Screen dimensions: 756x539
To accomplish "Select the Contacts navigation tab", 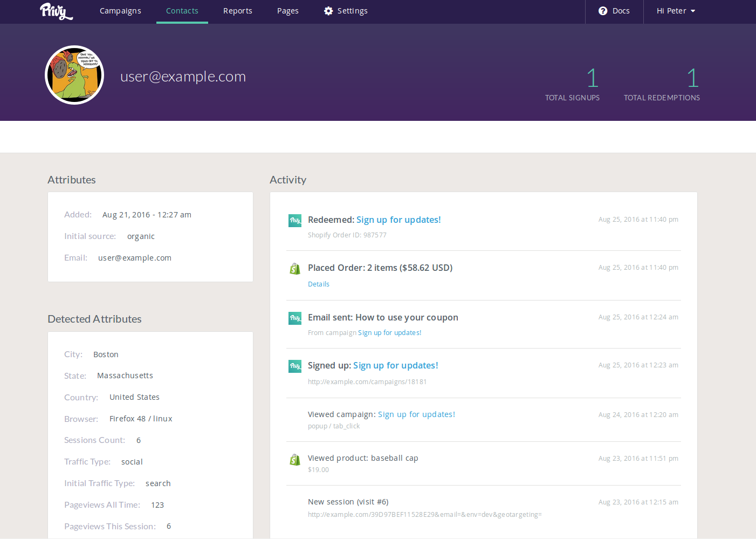I will pos(182,11).
